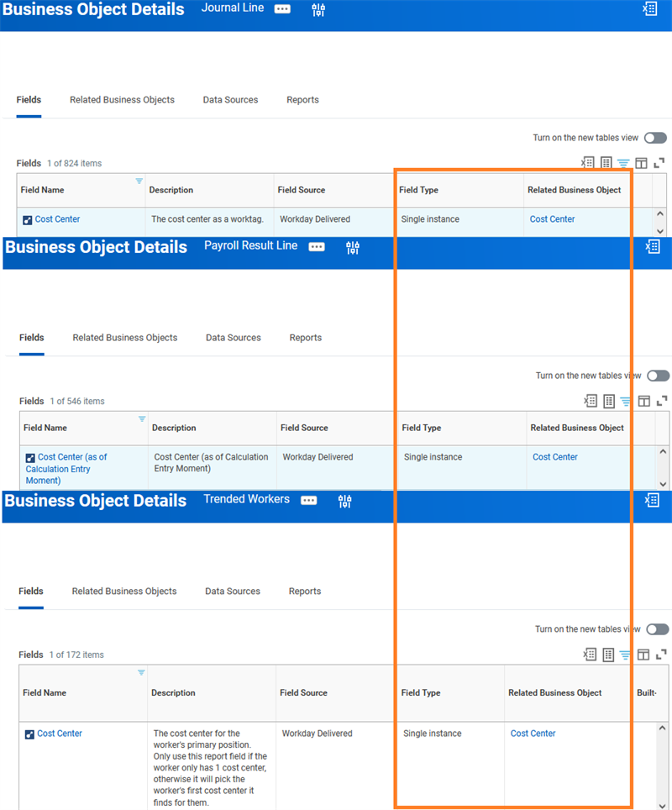Open Field Name column filter in Trended Workers table
This screenshot has height=810, width=672.
point(141,672)
